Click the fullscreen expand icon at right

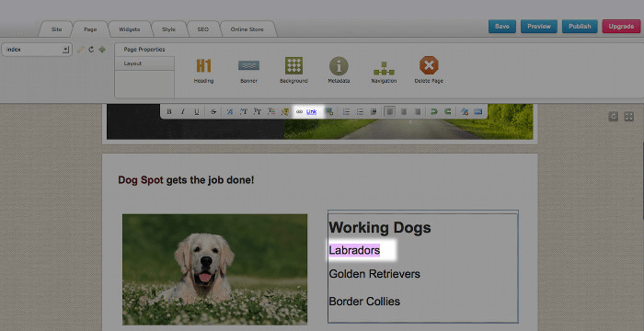(628, 117)
